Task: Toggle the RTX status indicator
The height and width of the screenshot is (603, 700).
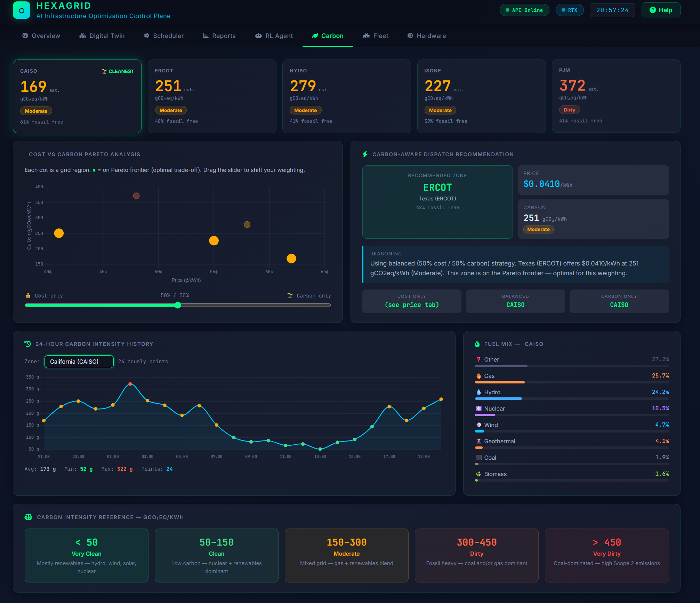Action: click(x=570, y=10)
